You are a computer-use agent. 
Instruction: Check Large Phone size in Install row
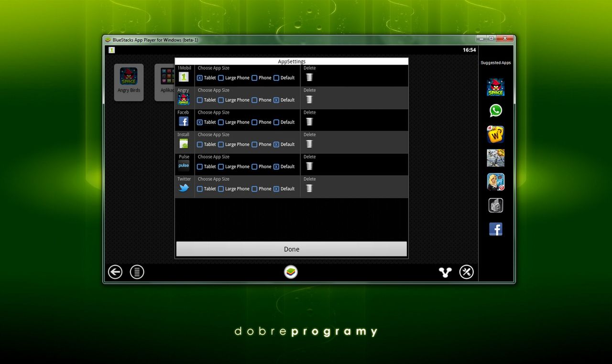(x=221, y=144)
